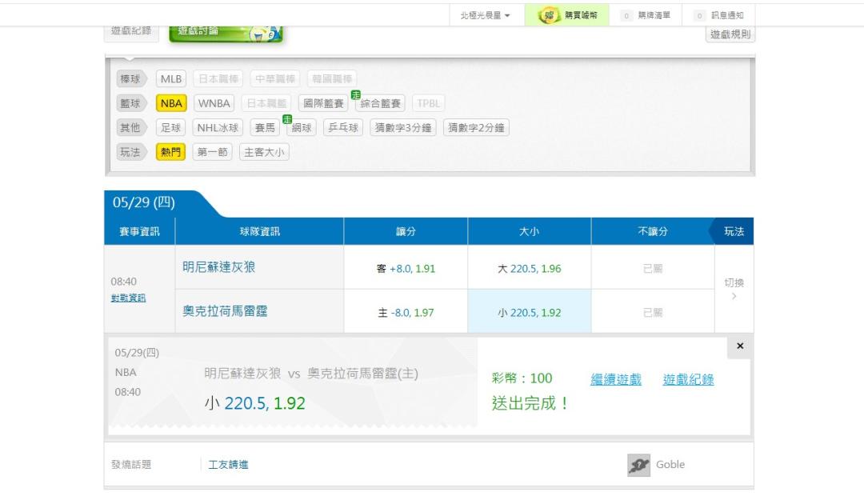Select the NBA league filter

click(171, 103)
